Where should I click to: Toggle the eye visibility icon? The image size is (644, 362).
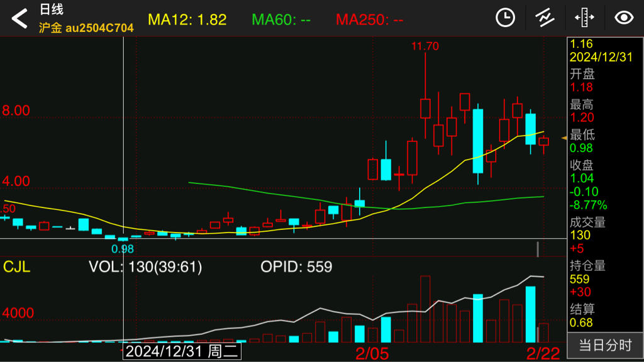[x=624, y=18]
